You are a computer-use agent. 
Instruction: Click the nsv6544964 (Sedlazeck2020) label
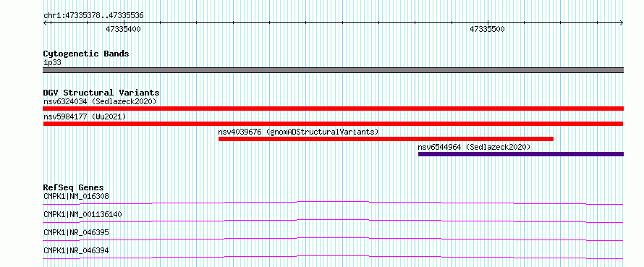pyautogui.click(x=474, y=147)
